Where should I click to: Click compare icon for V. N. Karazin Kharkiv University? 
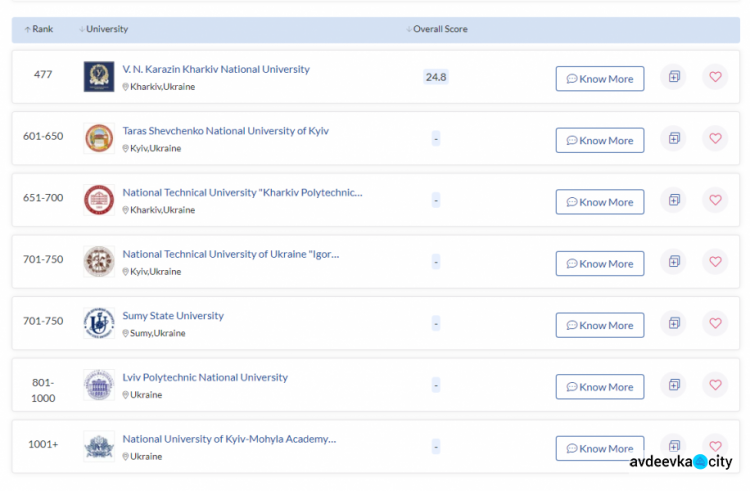(x=674, y=77)
